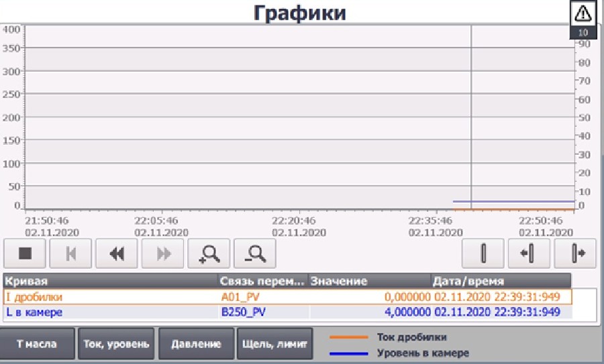Click the fast-forward double-arrow button

coord(163,253)
